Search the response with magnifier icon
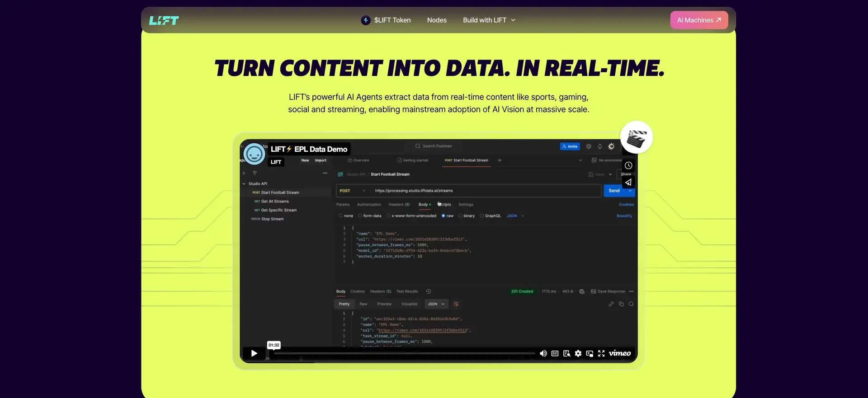The width and height of the screenshot is (868, 398). click(x=631, y=304)
